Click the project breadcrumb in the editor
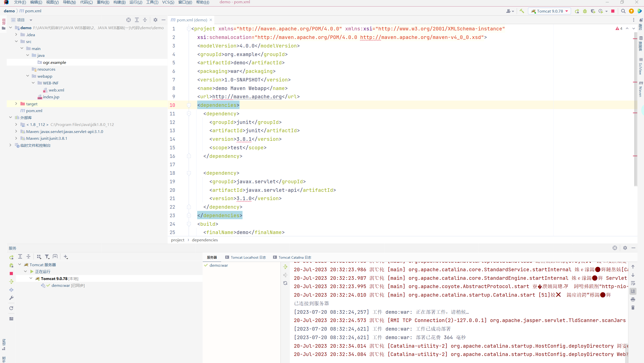644x363 pixels. click(178, 240)
